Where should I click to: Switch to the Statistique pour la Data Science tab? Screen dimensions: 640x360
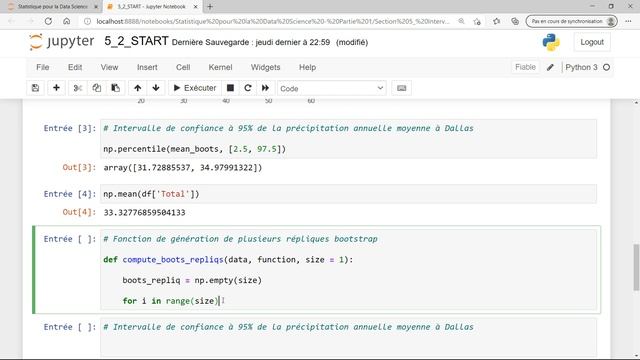click(52, 7)
